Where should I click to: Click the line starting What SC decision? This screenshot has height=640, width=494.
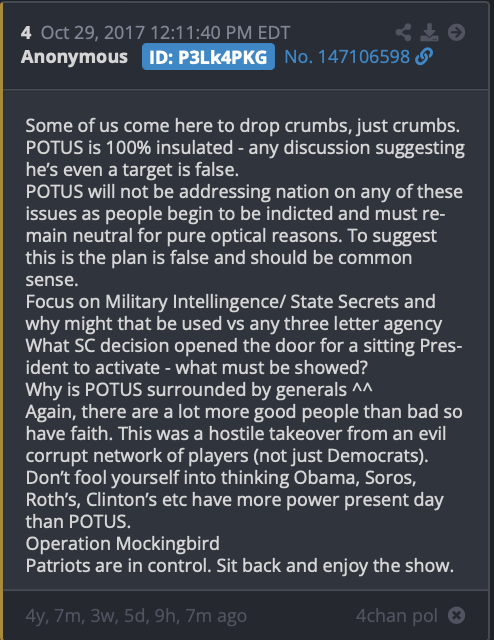tap(244, 346)
